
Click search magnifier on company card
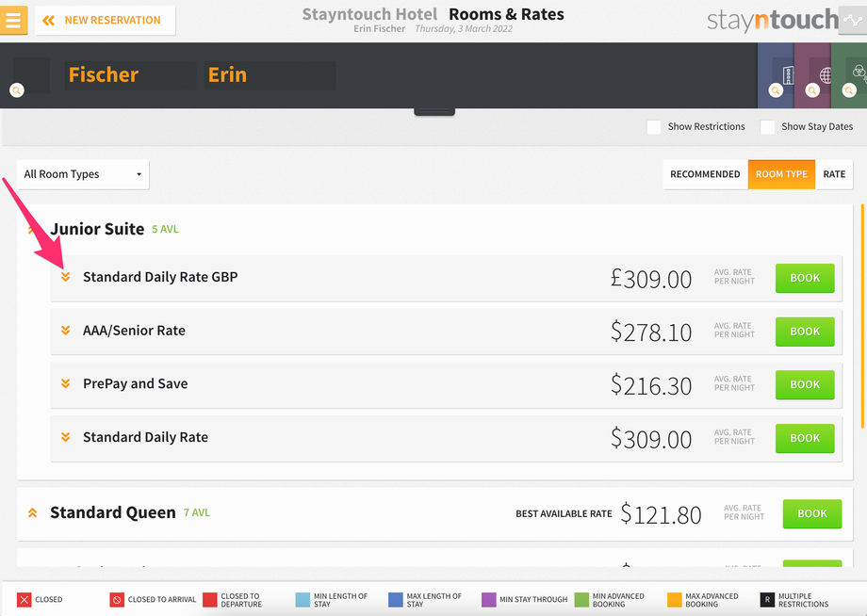(x=776, y=90)
